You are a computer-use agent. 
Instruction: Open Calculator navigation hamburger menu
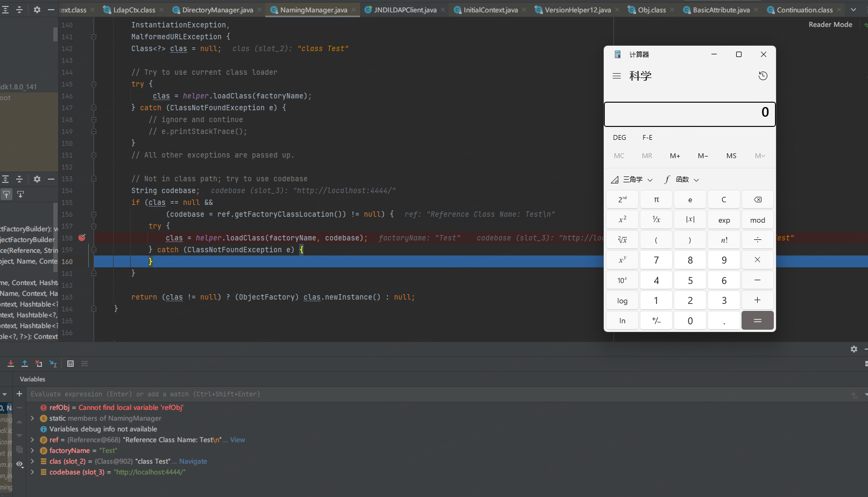pos(617,76)
